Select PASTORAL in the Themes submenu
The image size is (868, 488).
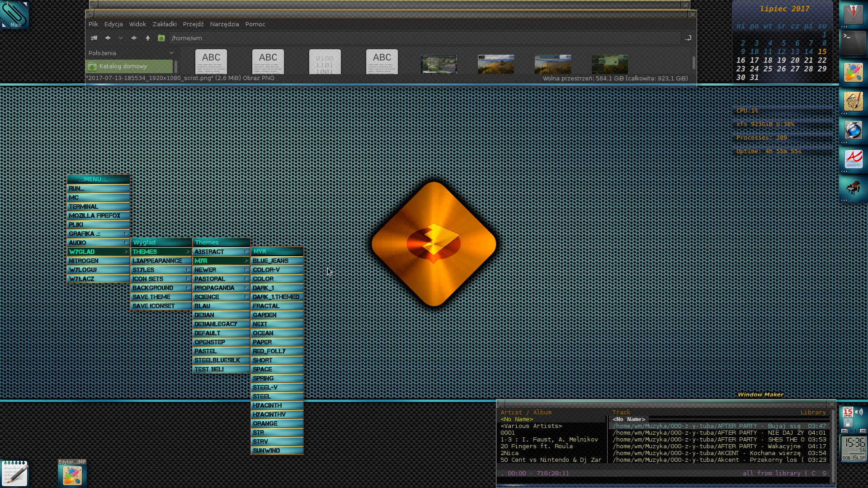click(221, 279)
